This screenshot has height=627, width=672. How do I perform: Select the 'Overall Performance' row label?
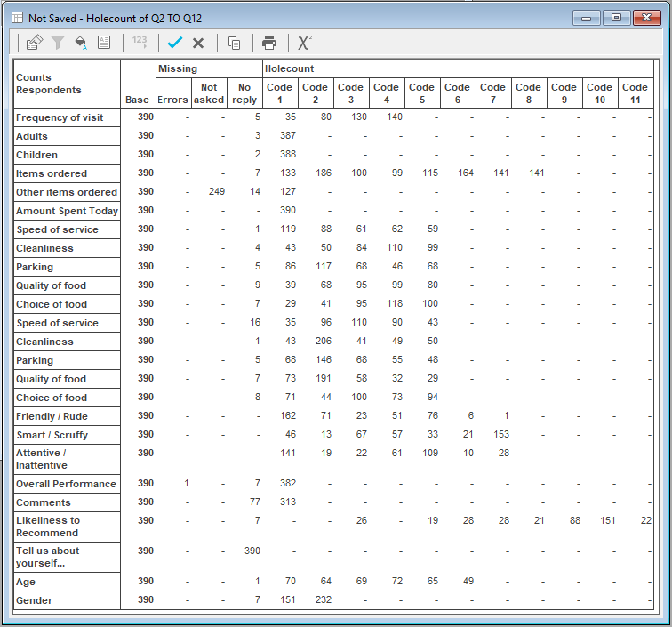click(x=66, y=484)
